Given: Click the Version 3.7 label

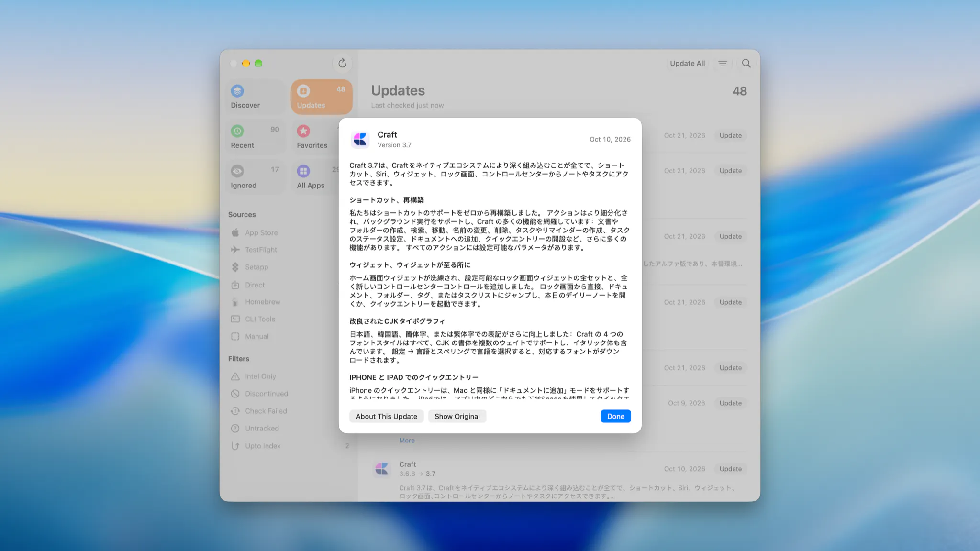Looking at the screenshot, I should pos(394,145).
